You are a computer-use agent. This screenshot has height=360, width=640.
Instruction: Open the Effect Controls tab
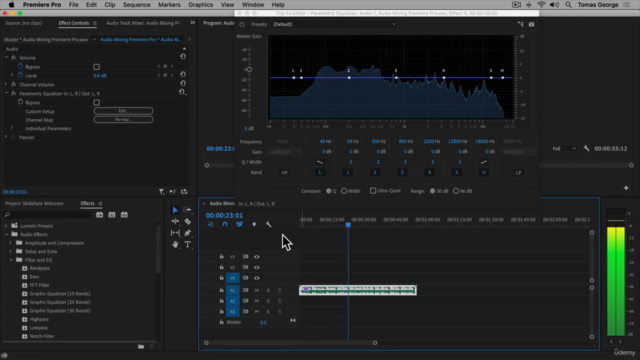click(x=73, y=23)
